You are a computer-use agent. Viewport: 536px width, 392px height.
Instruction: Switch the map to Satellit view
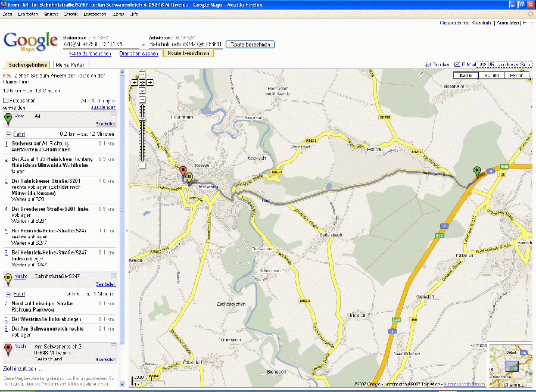click(491, 75)
